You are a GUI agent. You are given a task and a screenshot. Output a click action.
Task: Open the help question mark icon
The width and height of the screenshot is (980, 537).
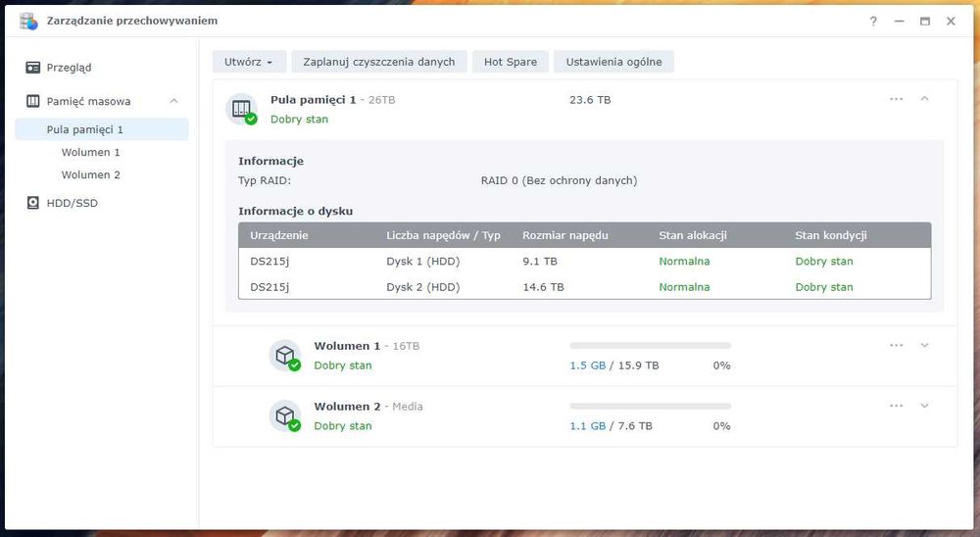873,22
